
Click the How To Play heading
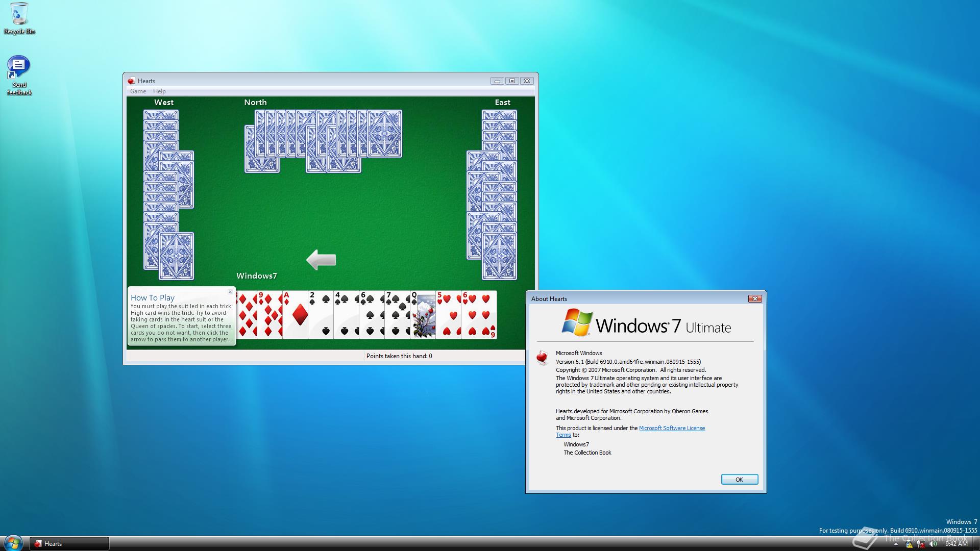[153, 297]
